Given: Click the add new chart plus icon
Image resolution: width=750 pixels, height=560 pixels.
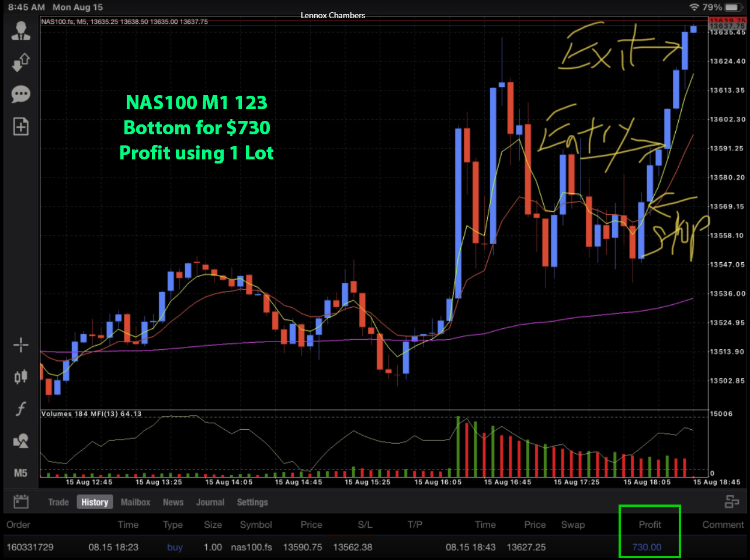Looking at the screenshot, I should [20, 126].
